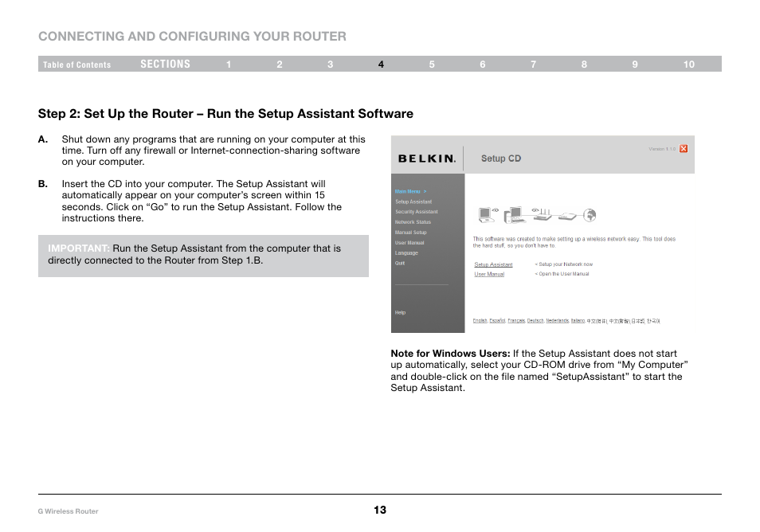Open Security Assistant in the sidebar
Viewport: 760px width, 532px height.
coord(416,212)
